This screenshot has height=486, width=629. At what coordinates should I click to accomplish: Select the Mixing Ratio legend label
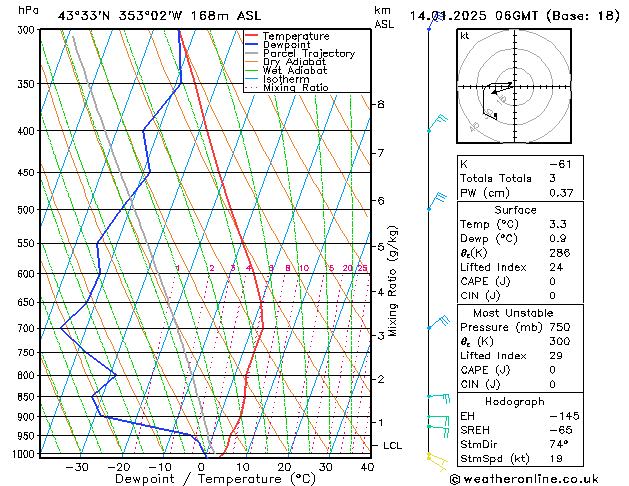pos(296,88)
